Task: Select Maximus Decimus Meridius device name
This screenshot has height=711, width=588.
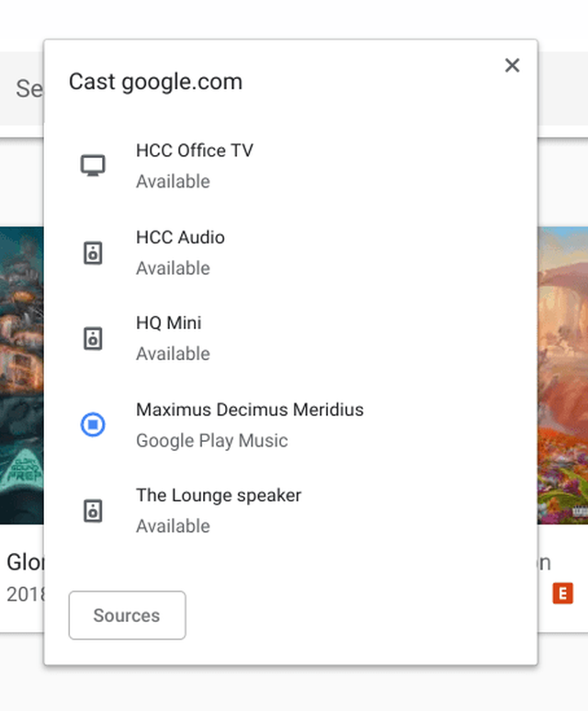Action: pos(250,410)
